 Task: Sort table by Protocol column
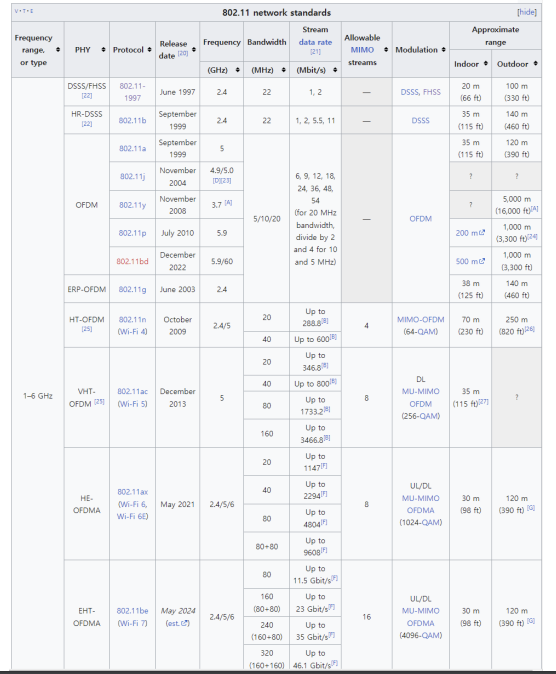[149, 50]
